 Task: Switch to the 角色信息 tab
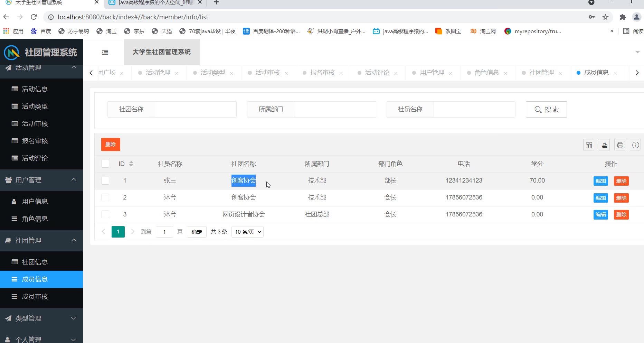487,73
